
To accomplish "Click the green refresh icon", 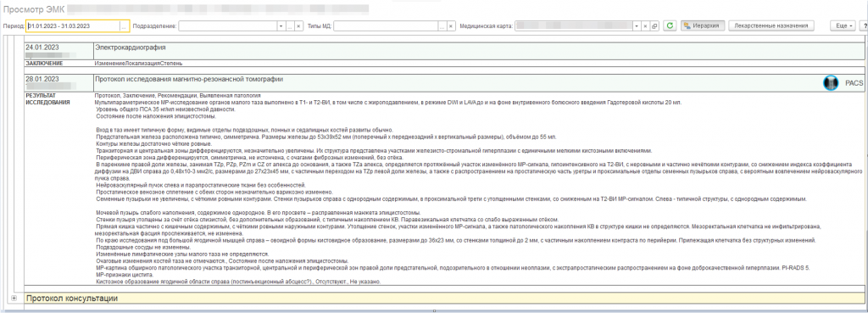I will tap(670, 26).
